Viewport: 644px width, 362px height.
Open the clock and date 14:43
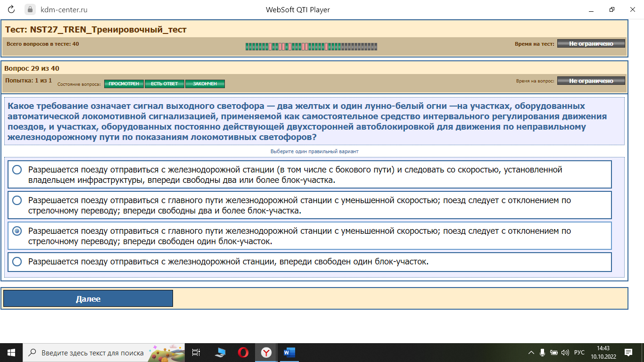coord(603,352)
